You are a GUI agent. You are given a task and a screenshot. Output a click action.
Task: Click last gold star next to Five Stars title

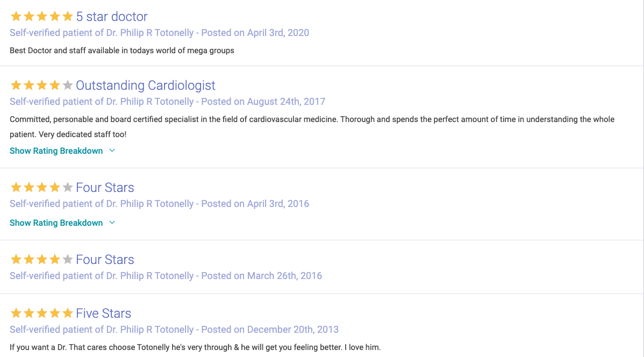tap(68, 313)
